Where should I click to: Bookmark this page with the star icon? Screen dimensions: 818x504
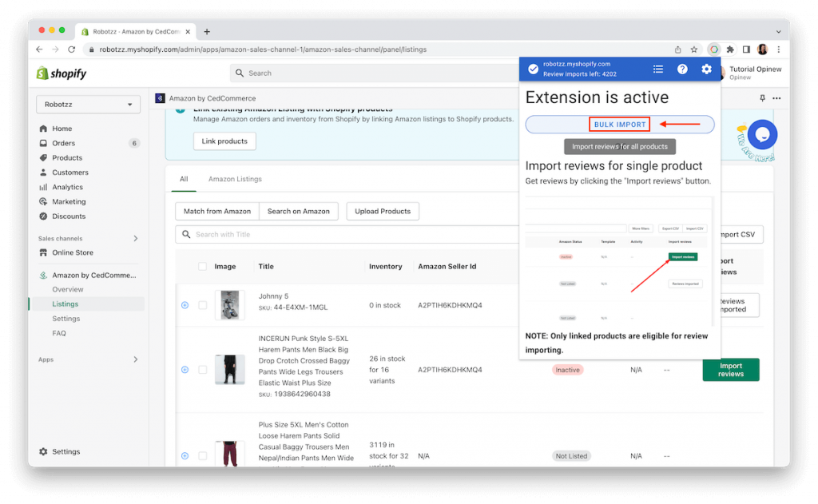point(694,50)
